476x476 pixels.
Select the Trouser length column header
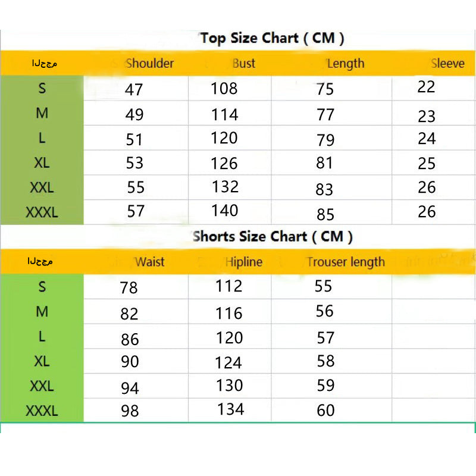pos(346,262)
